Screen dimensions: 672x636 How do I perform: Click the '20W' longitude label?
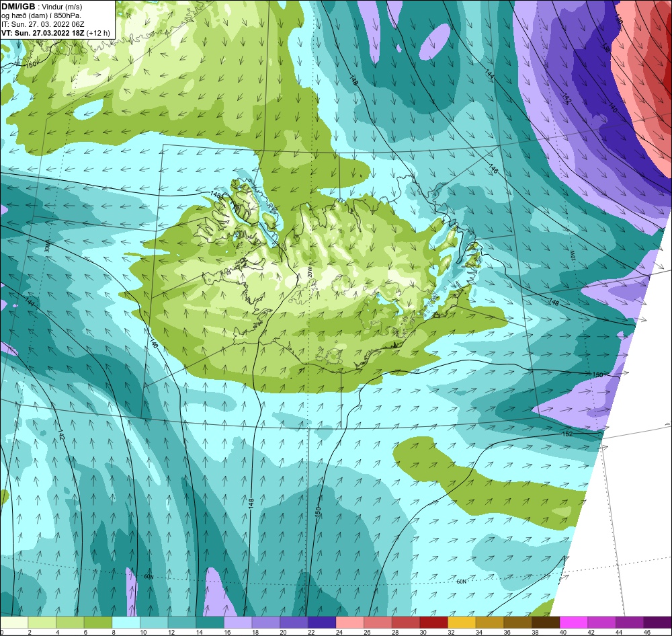(309, 272)
